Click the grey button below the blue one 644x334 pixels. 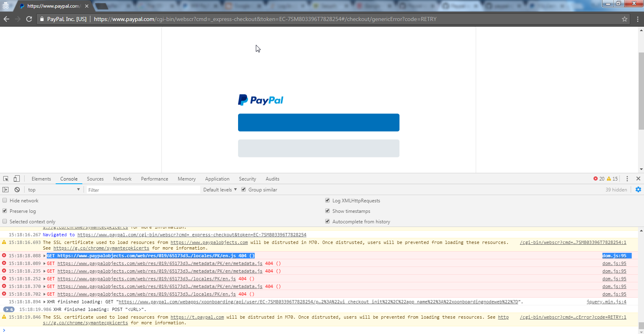point(319,148)
